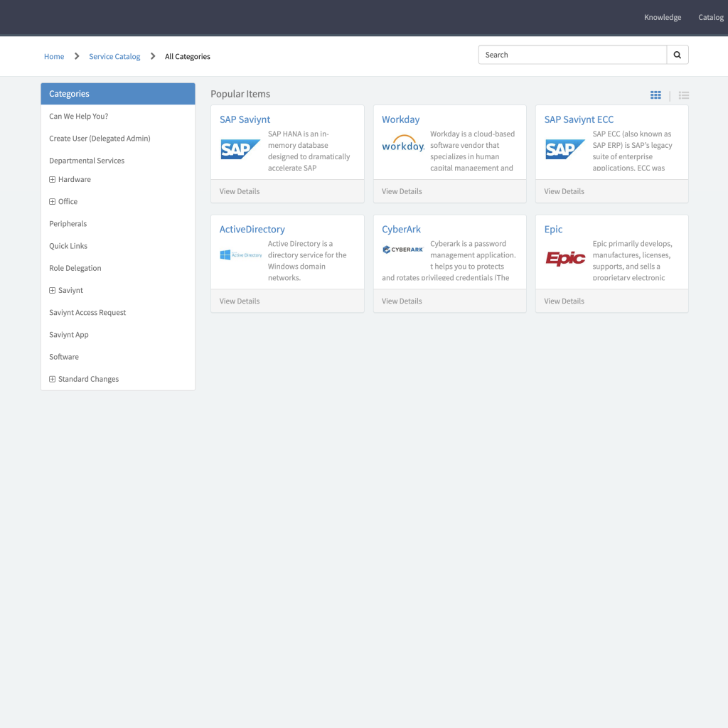Expand the Saviynt category
728x728 pixels.
point(53,291)
